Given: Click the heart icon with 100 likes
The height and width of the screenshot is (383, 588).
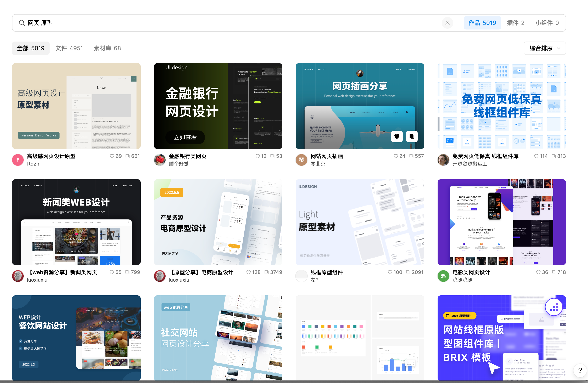Looking at the screenshot, I should click(390, 272).
